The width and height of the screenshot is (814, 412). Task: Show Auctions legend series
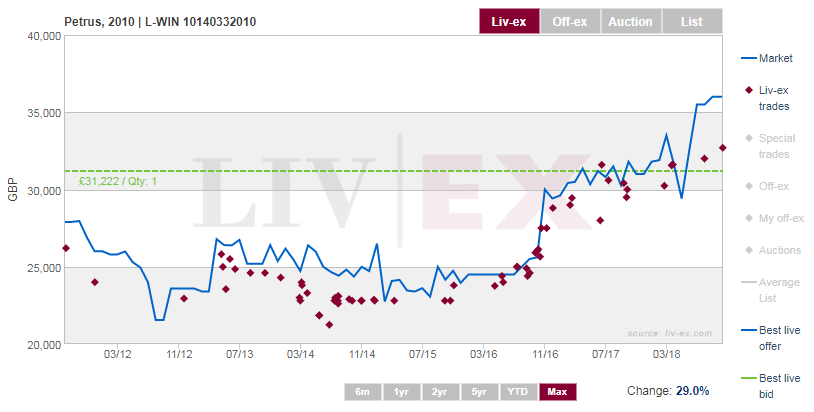pyautogui.click(x=772, y=250)
